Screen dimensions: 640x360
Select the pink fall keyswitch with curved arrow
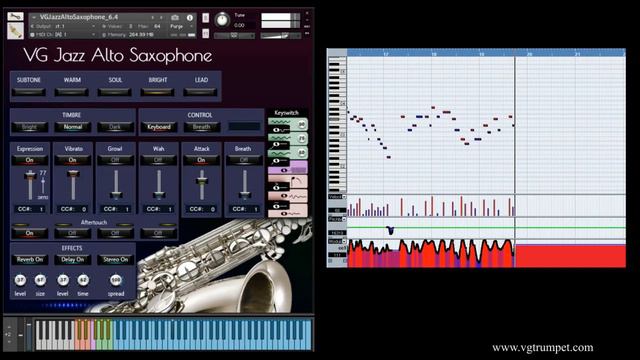288,182
